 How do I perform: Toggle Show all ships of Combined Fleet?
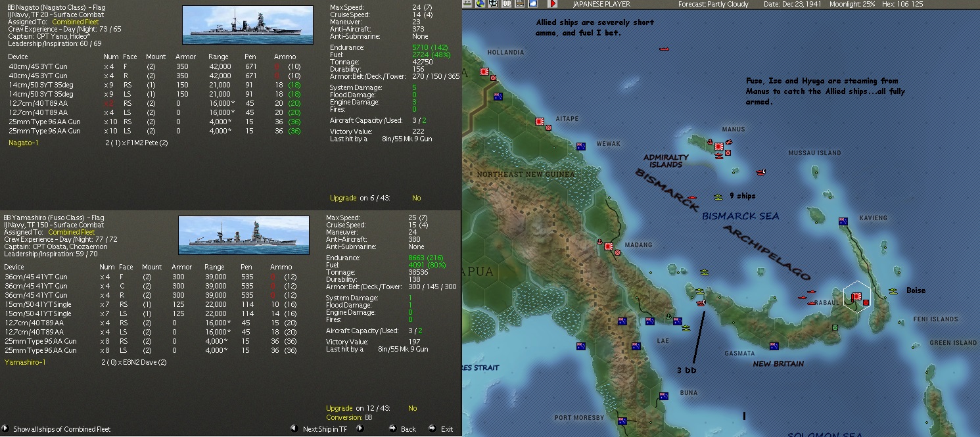(x=62, y=429)
